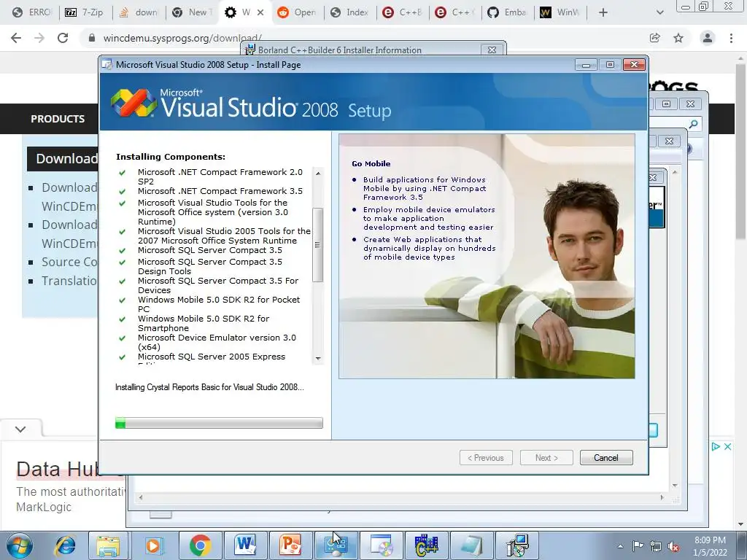Show hidden system tray icons

click(620, 546)
